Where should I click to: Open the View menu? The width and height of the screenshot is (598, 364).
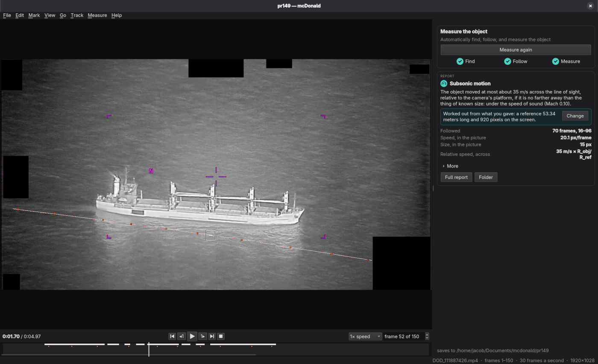pos(50,15)
